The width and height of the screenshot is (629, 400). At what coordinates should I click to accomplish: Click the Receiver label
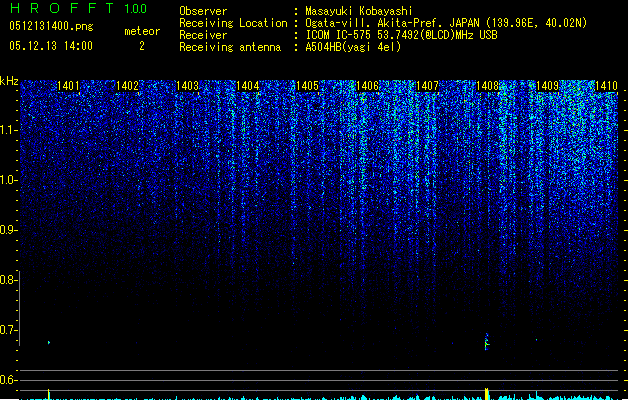(203, 35)
